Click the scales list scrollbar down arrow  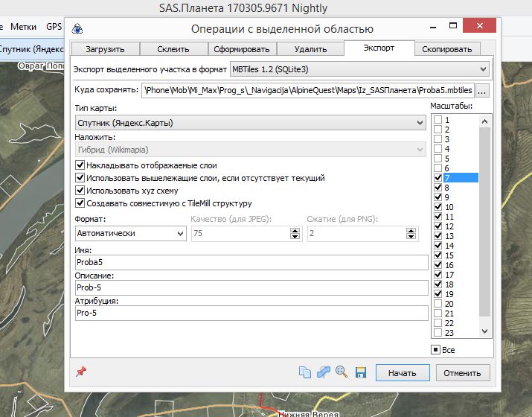485,332
